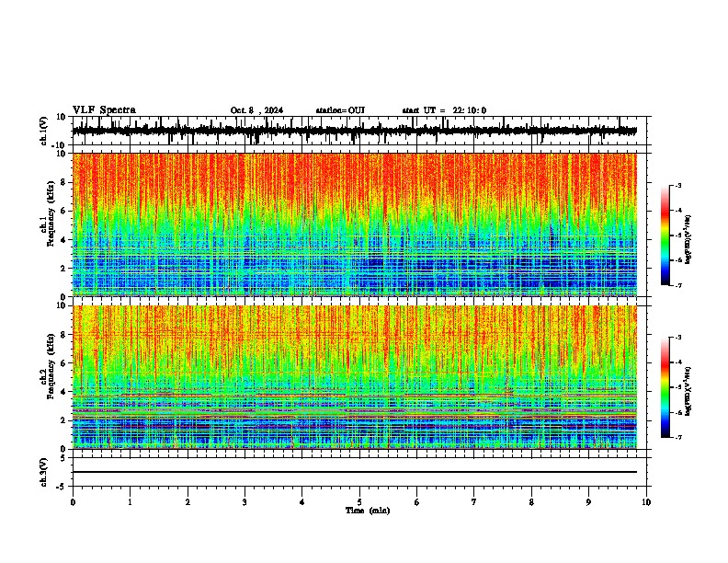The image size is (728, 563).
Task: Click the ch.2 spectrogram plot
Action: (x=354, y=377)
